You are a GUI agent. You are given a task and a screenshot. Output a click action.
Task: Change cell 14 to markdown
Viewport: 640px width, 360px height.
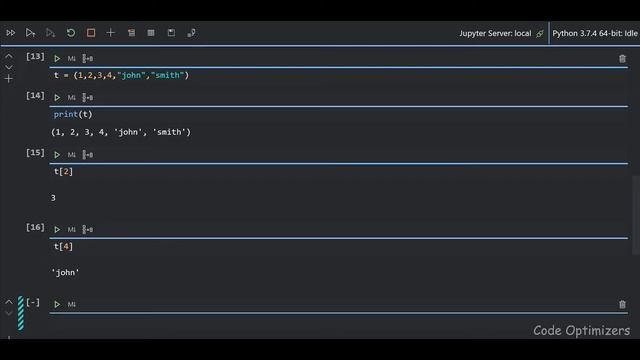pyautogui.click(x=71, y=98)
